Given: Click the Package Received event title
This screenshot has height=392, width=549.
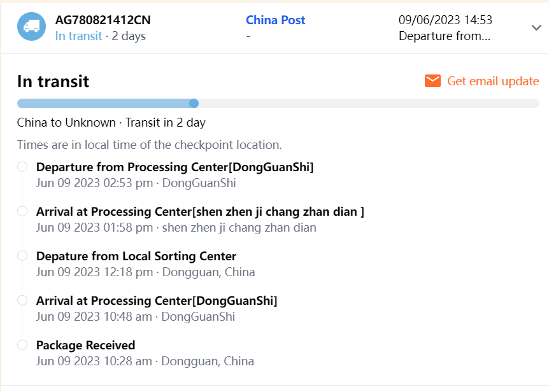Looking at the screenshot, I should [x=85, y=346].
